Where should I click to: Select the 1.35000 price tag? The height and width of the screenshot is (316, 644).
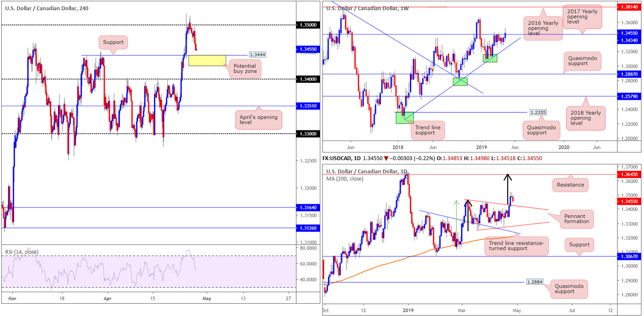(x=307, y=25)
